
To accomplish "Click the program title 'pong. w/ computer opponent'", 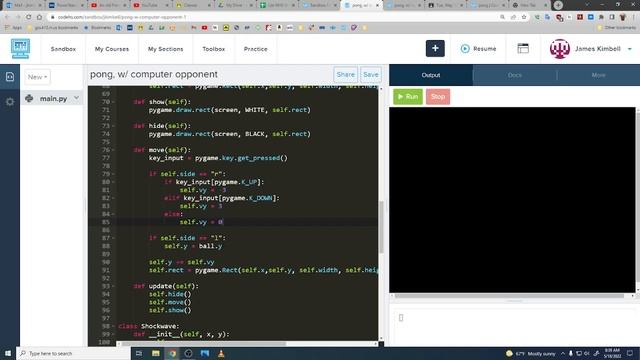I will click(x=154, y=74).
